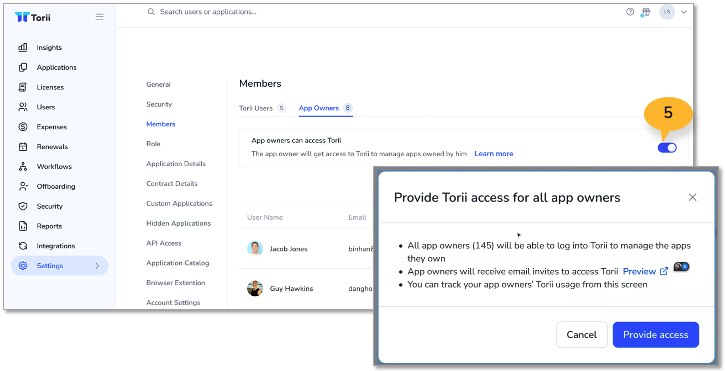Click the Applications sidebar icon
Screen dimensions: 725x371
tap(23, 67)
